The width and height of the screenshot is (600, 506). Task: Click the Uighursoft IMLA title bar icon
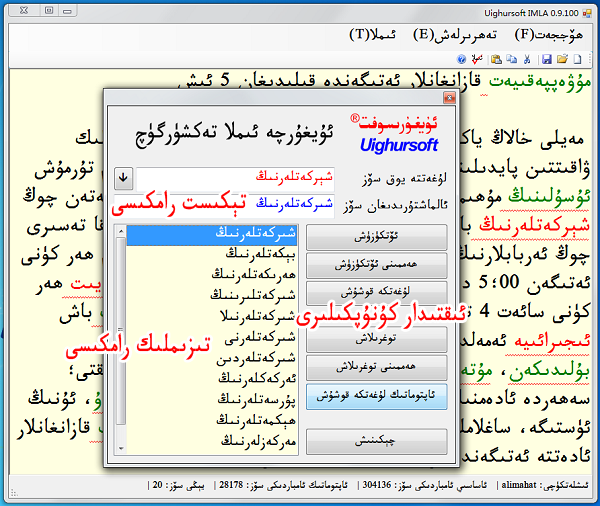pos(587,13)
